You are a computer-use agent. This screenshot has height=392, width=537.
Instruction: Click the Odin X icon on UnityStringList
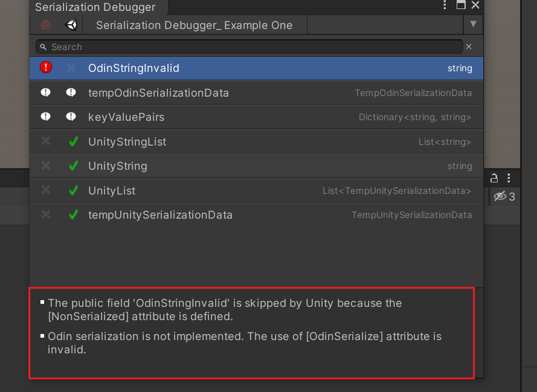[46, 141]
